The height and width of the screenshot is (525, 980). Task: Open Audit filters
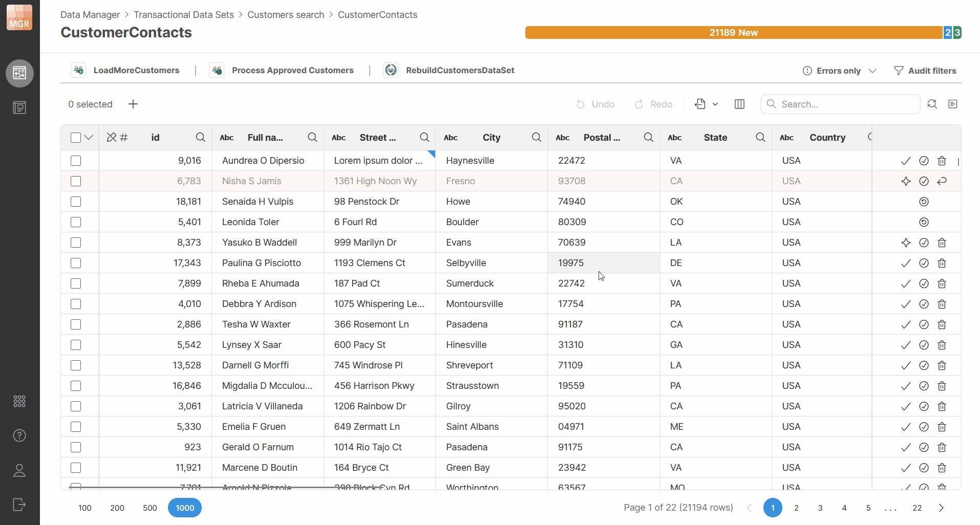pos(925,71)
